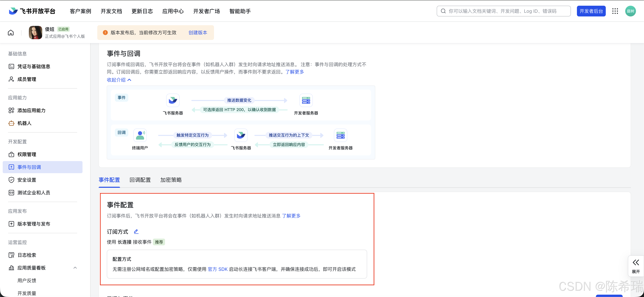Click the 创建版本 link
This screenshot has width=644, height=297.
(198, 32)
